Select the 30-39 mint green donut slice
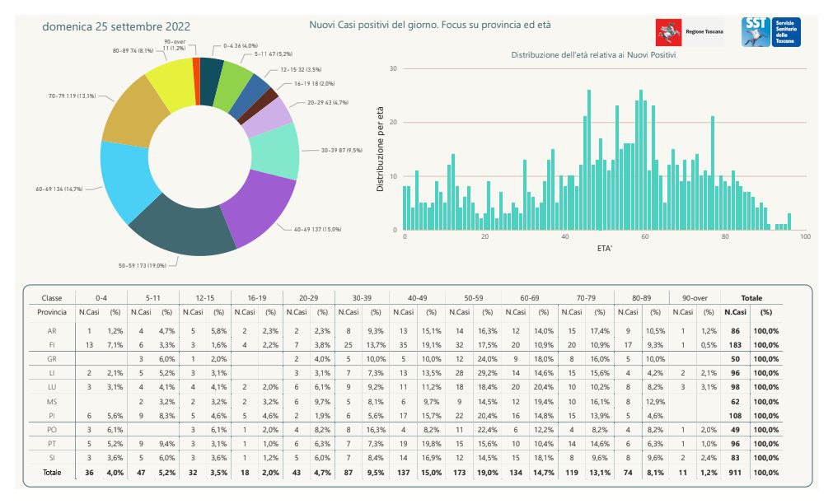The width and height of the screenshot is (833, 504). pyautogui.click(x=276, y=151)
